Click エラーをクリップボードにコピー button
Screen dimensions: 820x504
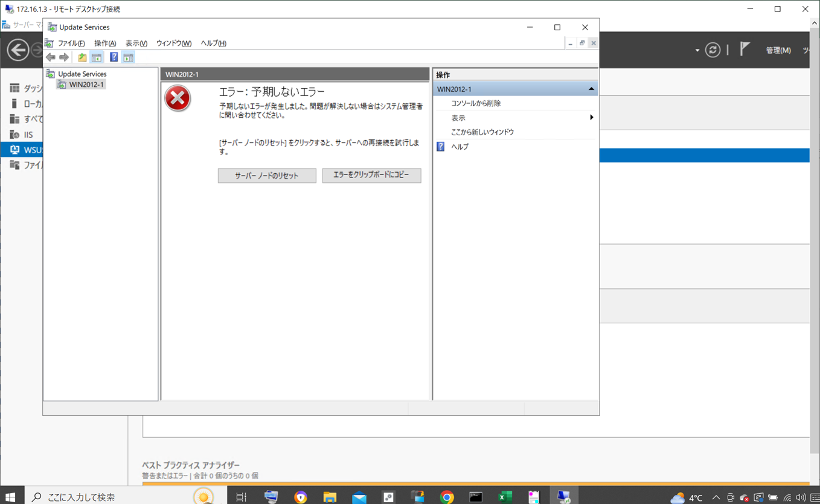pyautogui.click(x=371, y=175)
